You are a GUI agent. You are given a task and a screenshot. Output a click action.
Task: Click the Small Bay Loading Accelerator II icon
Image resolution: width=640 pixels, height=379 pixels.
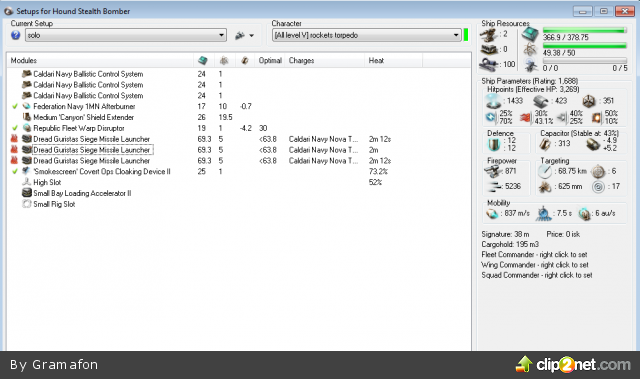pos(27,193)
